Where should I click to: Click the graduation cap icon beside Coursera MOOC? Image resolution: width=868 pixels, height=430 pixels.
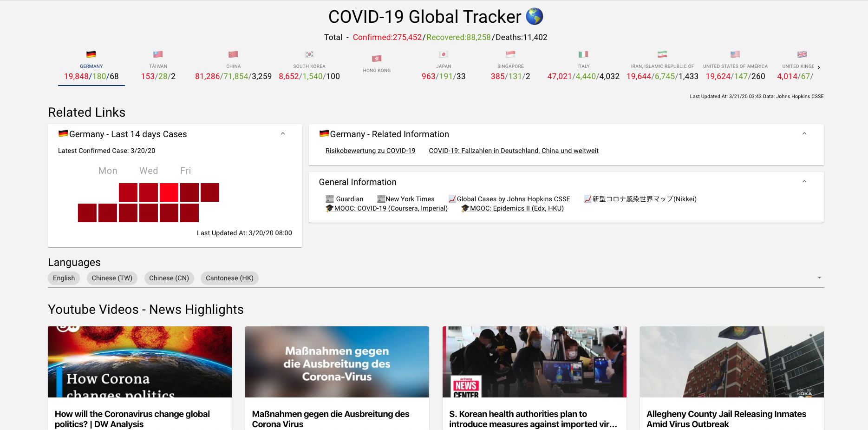tap(330, 208)
